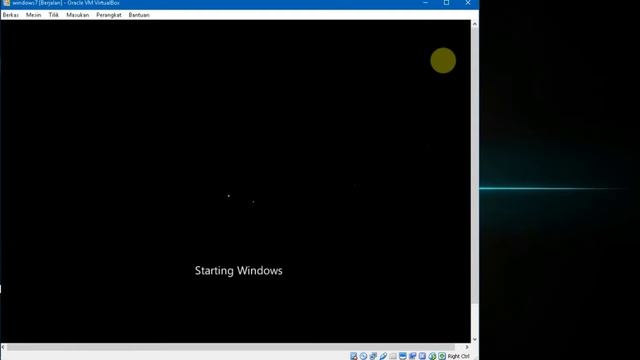The height and width of the screenshot is (360, 640).
Task: Open the Masukan menu
Action: [78, 15]
